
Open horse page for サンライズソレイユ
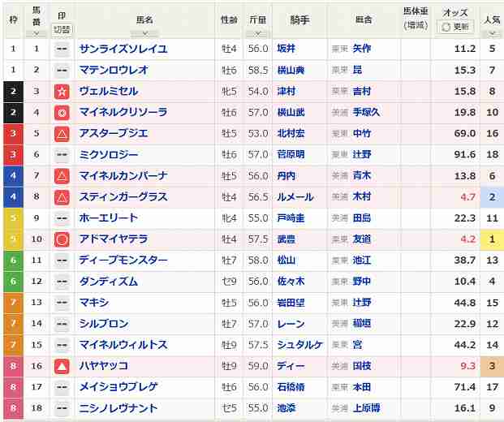coord(123,49)
